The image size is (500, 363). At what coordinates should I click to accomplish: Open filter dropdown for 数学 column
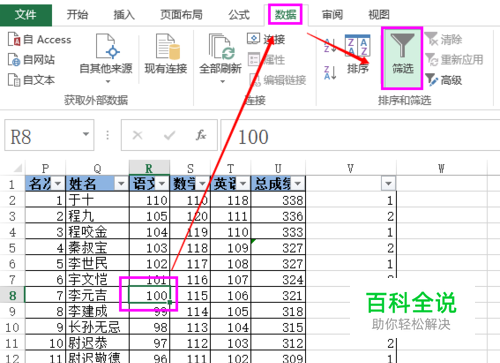(203, 183)
